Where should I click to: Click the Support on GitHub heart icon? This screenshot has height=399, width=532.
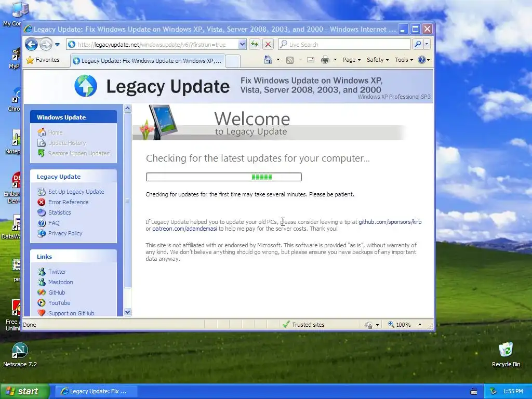click(x=42, y=313)
